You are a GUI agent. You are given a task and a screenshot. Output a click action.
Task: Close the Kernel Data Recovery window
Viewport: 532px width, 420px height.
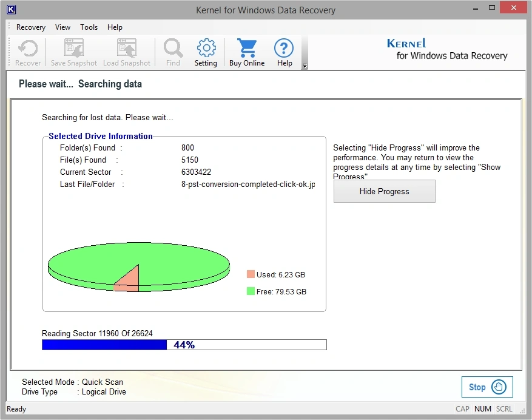[514, 8]
